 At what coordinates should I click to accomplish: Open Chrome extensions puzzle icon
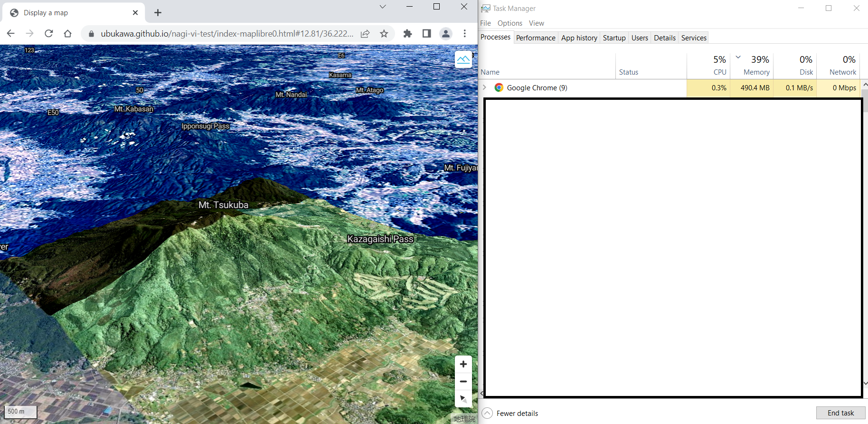(x=407, y=33)
